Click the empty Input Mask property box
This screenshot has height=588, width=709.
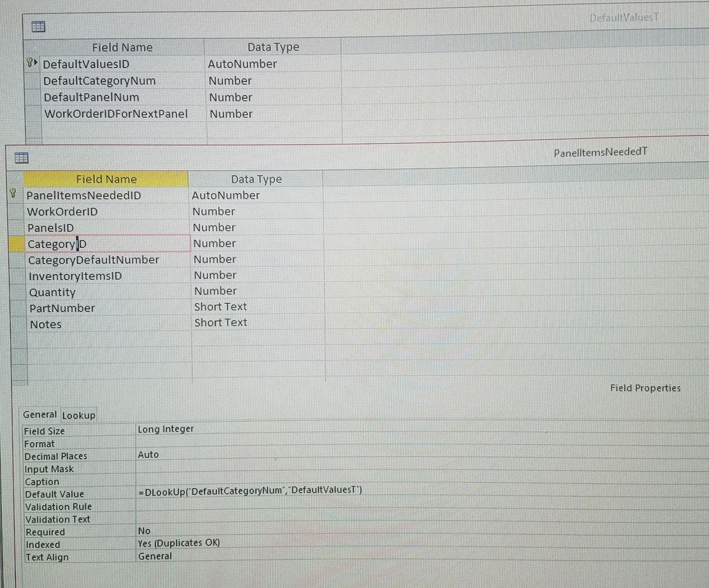pos(421,468)
